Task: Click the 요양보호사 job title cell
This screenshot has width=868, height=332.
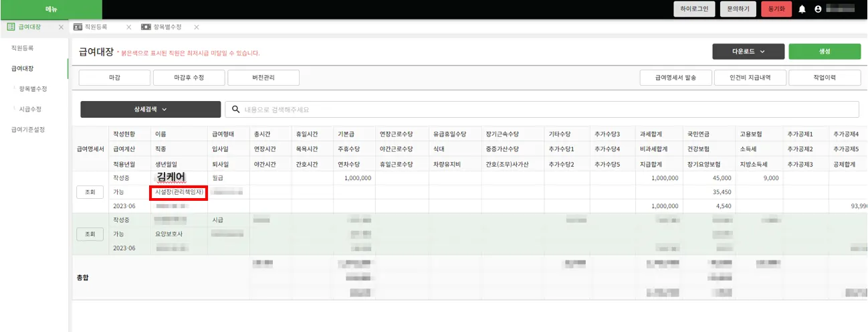Action: coord(168,234)
